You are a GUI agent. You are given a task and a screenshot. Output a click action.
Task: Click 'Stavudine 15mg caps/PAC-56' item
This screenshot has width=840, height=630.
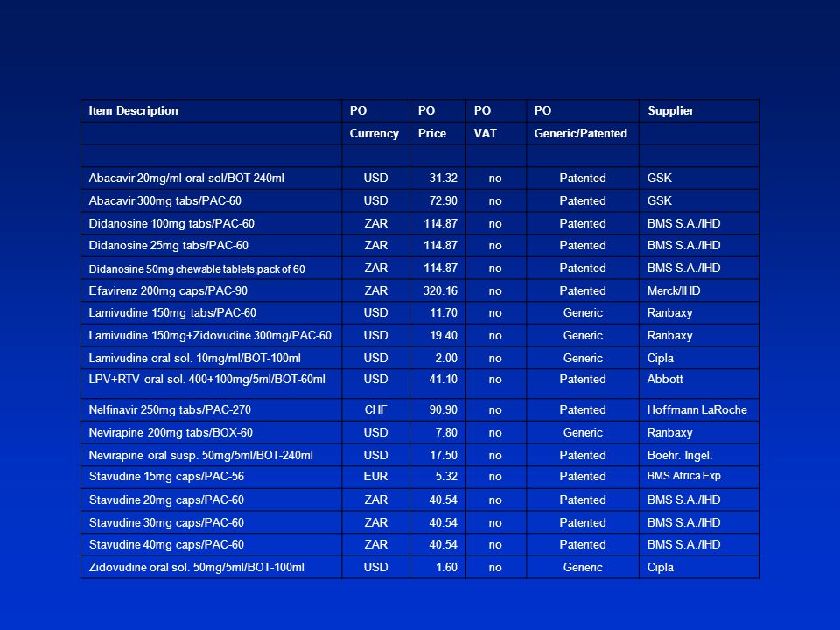[166, 476]
